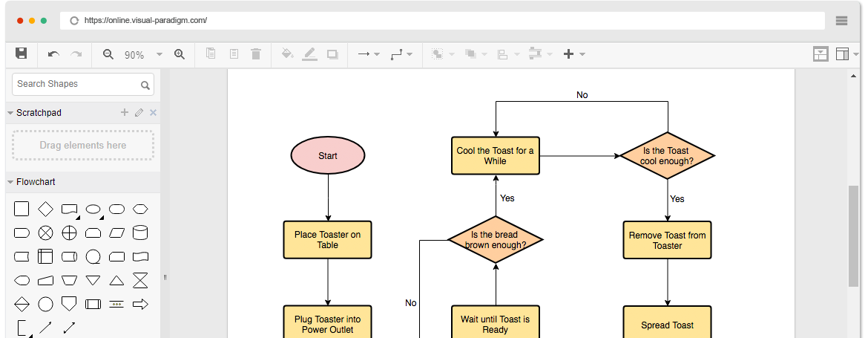Viewport: 868px width, 338px height.
Task: Open the browser hamburger menu
Action: point(841,21)
